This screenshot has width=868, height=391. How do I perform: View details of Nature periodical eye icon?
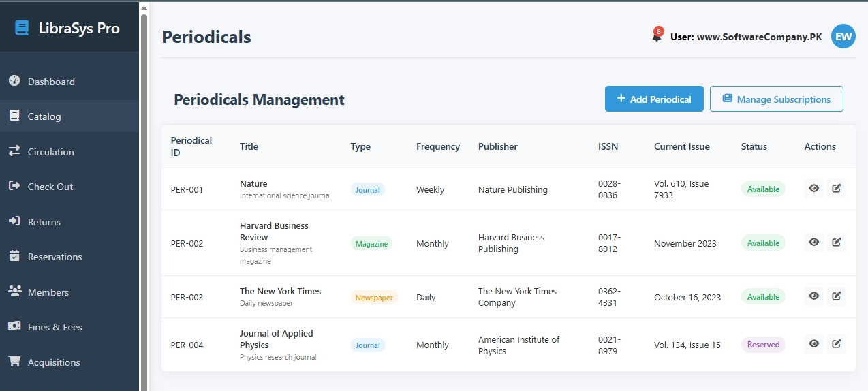tap(813, 189)
